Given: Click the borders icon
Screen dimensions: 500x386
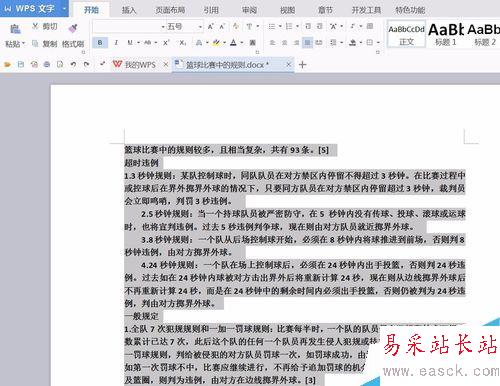Looking at the screenshot, I should point(369,43).
